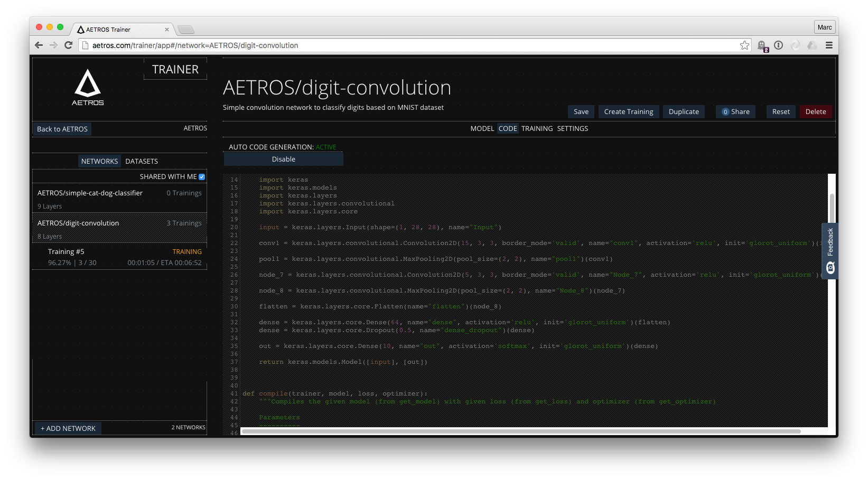
Task: Click the 'conv1 =' code line
Action: [540, 243]
